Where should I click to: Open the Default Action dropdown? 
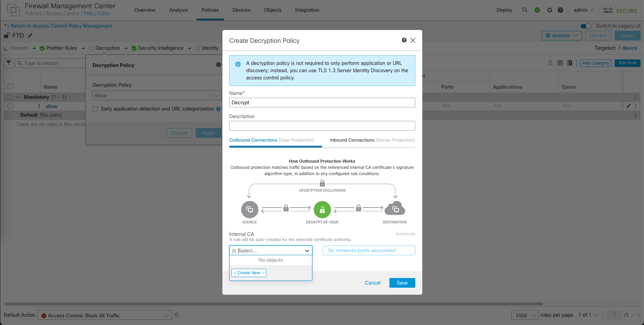[x=104, y=315]
